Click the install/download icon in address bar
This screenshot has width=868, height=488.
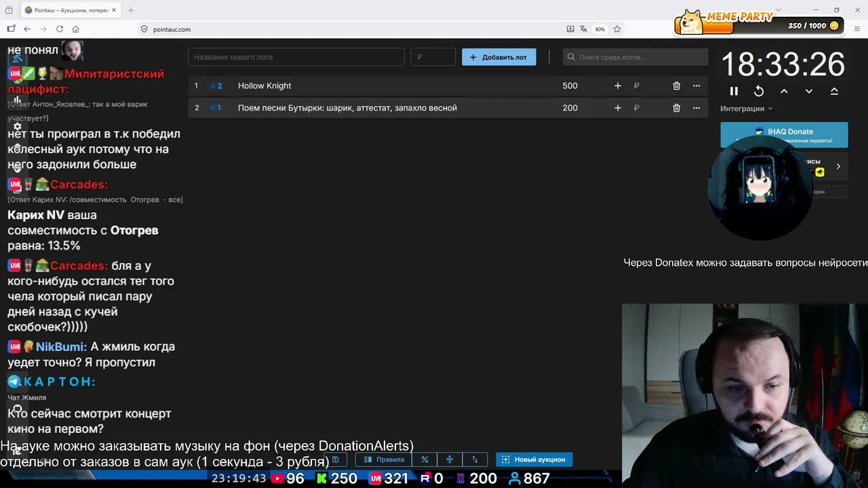[570, 29]
